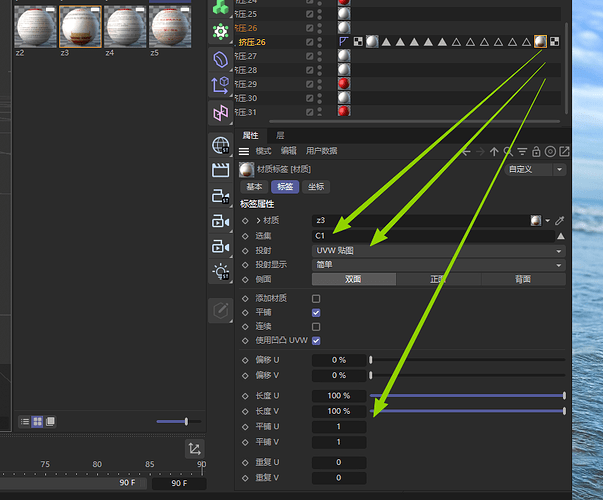Click the search icon in attributes toolbar

[508, 152]
